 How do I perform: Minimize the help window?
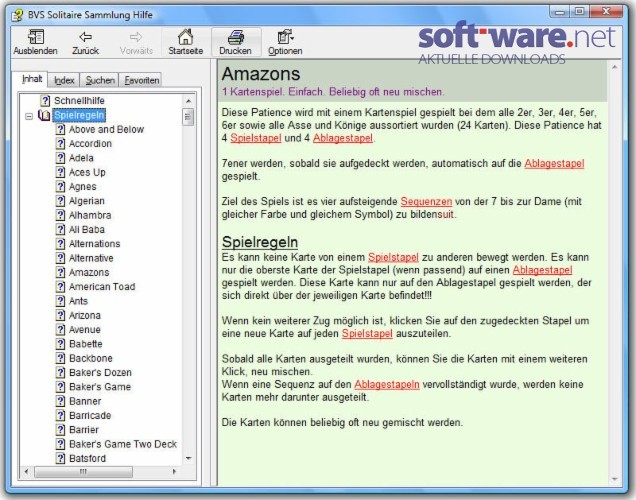coord(560,12)
